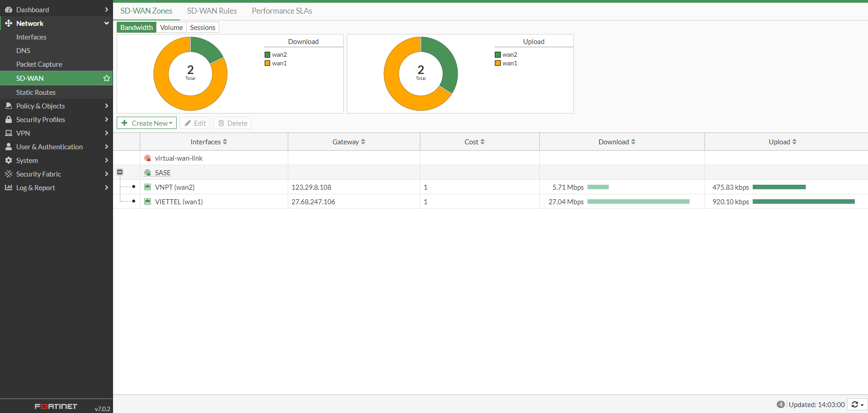Click the Delete button
The height and width of the screenshot is (413, 868).
click(x=232, y=123)
